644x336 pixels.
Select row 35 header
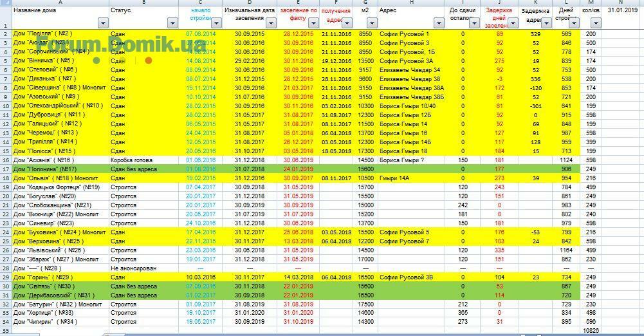click(x=6, y=330)
